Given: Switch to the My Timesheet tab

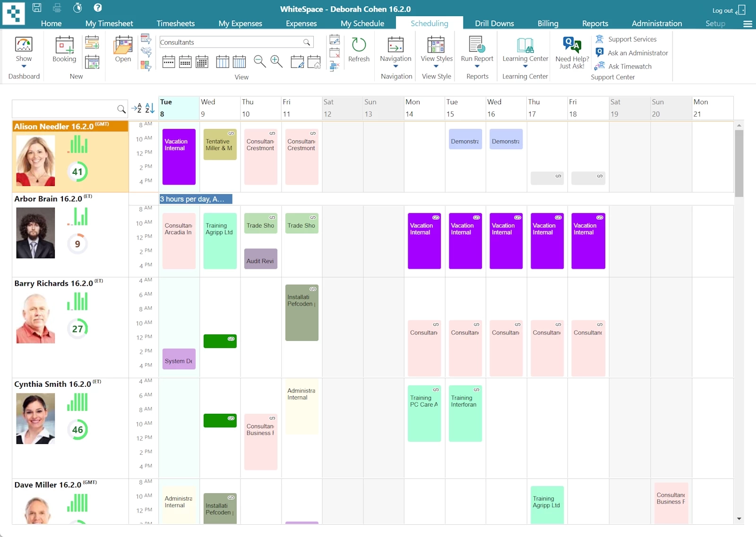Looking at the screenshot, I should pyautogui.click(x=109, y=23).
